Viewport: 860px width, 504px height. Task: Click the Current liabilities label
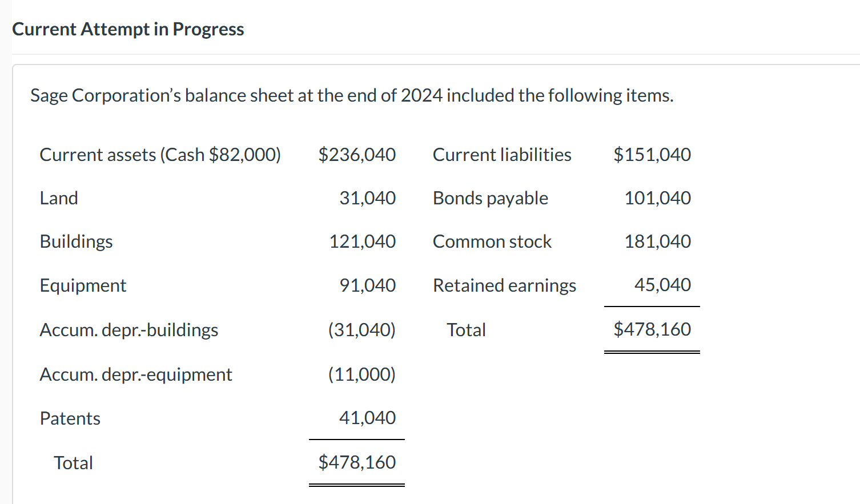(x=502, y=155)
